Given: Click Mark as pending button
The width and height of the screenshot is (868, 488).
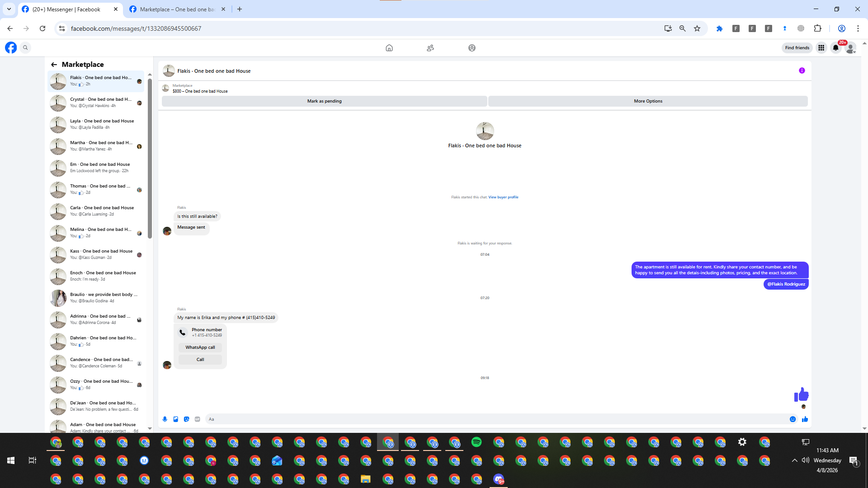Looking at the screenshot, I should (x=324, y=101).
